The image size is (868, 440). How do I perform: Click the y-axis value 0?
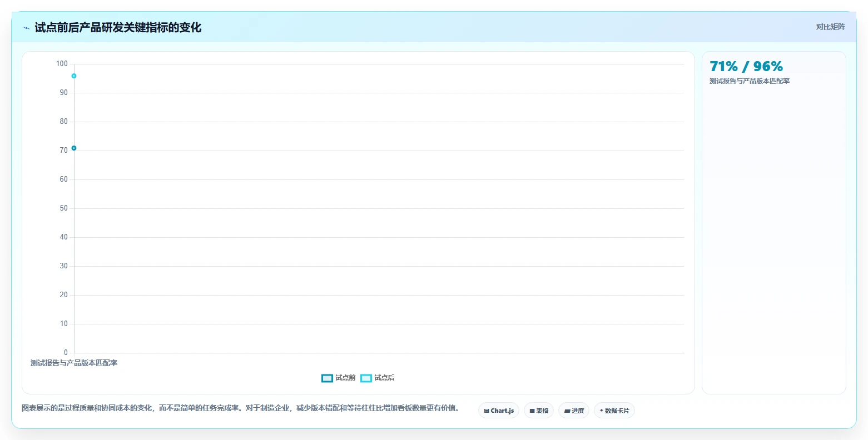coord(66,353)
